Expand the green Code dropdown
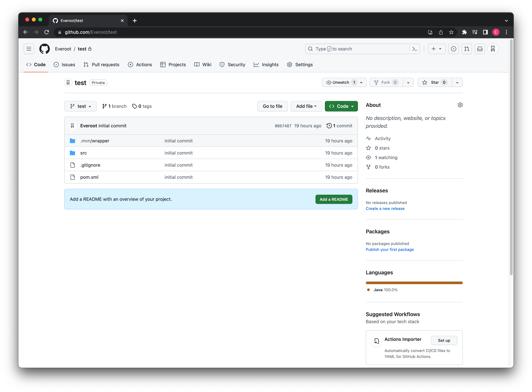This screenshot has width=532, height=392. coord(341,106)
